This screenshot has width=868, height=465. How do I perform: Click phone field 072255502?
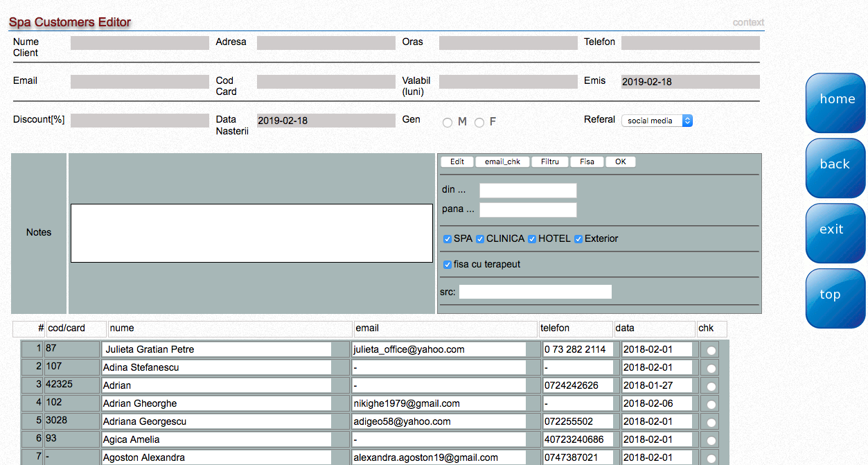click(578, 421)
